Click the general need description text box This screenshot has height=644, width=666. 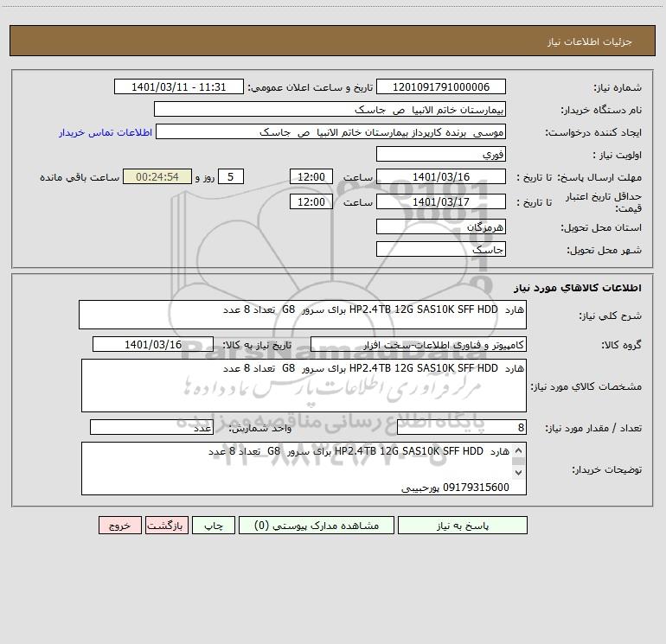303,315
